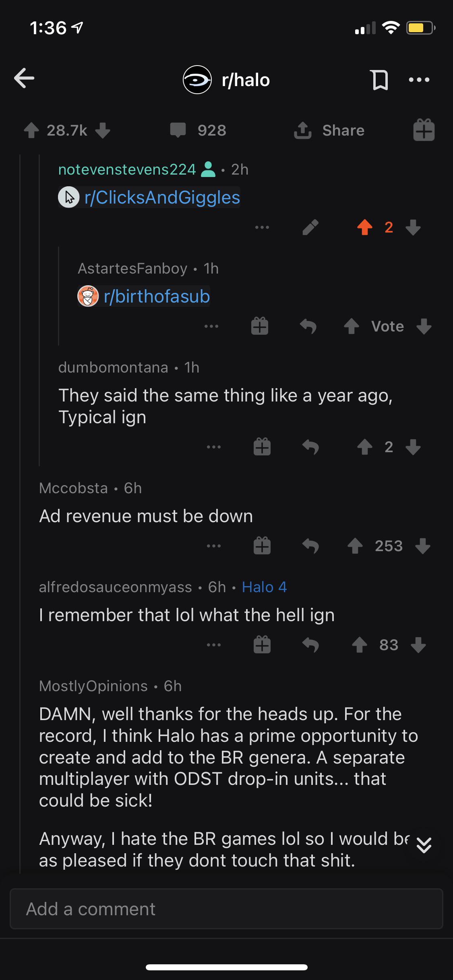Open the three-dot menu in the top bar

coord(419,79)
